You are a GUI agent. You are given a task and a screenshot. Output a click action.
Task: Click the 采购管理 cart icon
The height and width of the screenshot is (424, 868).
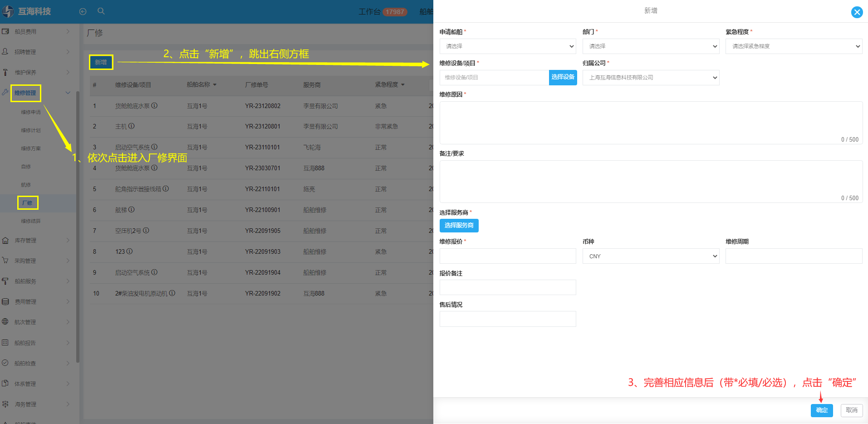click(5, 261)
